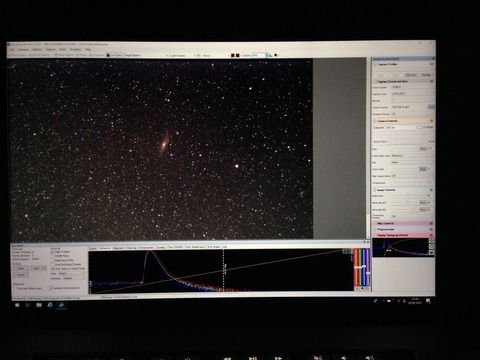Click the Clear button in Live Stack
Viewport: 480px width, 360px height.
click(21, 268)
